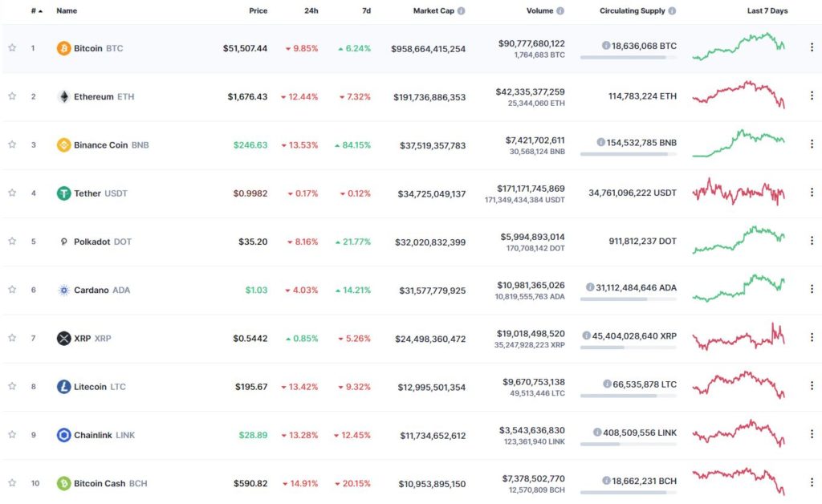Screen dimensions: 822x504
Task: Toggle watchlist star for Binance Coin
Action: pos(12,144)
